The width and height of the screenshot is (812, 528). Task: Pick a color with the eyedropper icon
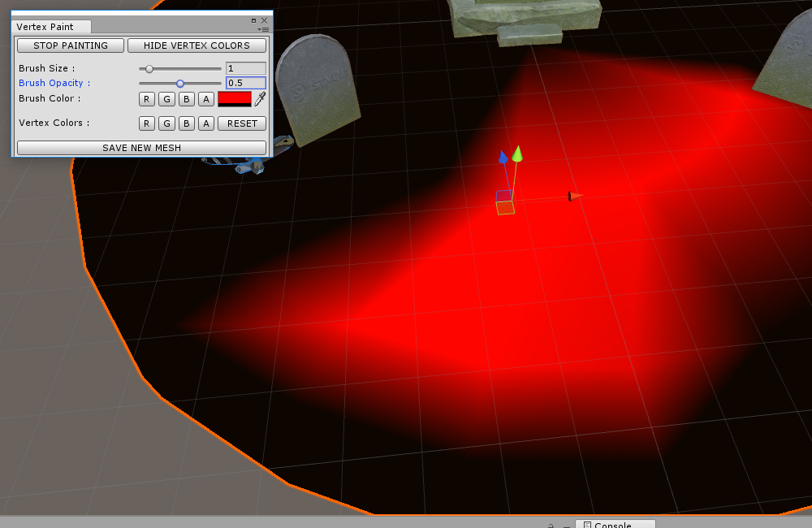click(261, 98)
